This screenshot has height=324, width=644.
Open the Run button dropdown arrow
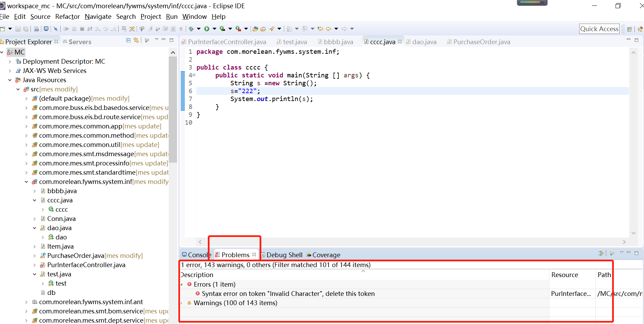click(214, 29)
